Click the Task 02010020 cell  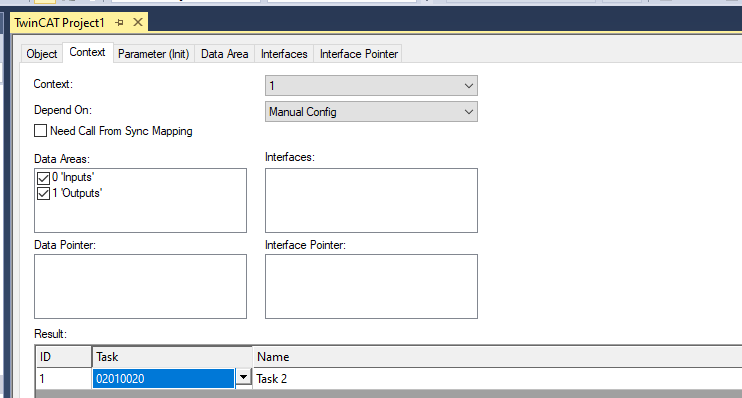point(163,379)
